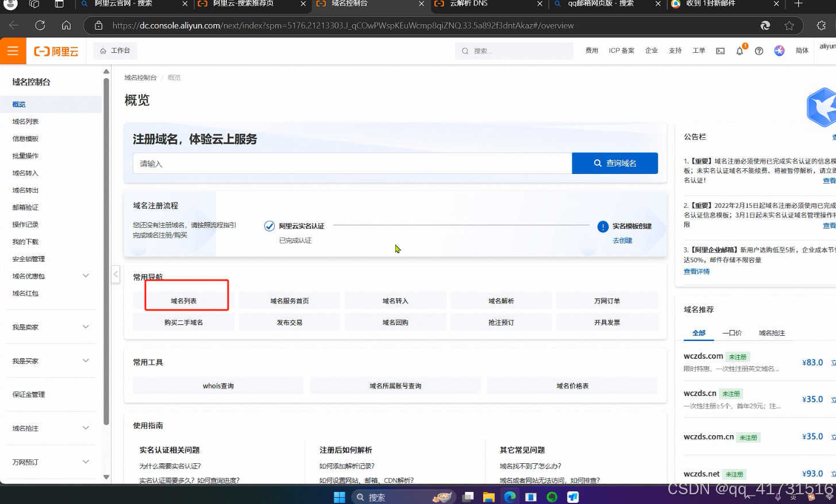Click the domain query input field
The height and width of the screenshot is (504, 836).
tap(352, 163)
